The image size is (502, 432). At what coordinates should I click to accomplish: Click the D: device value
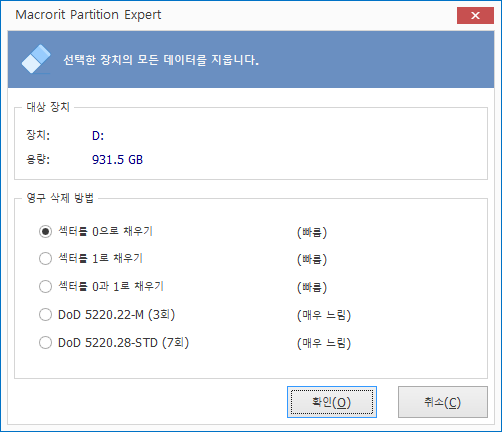point(98,136)
